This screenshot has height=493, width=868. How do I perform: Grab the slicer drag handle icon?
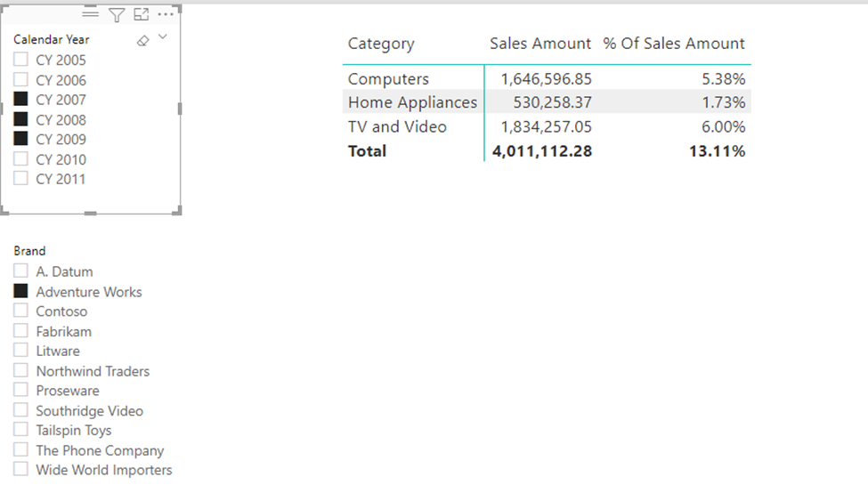coord(90,14)
